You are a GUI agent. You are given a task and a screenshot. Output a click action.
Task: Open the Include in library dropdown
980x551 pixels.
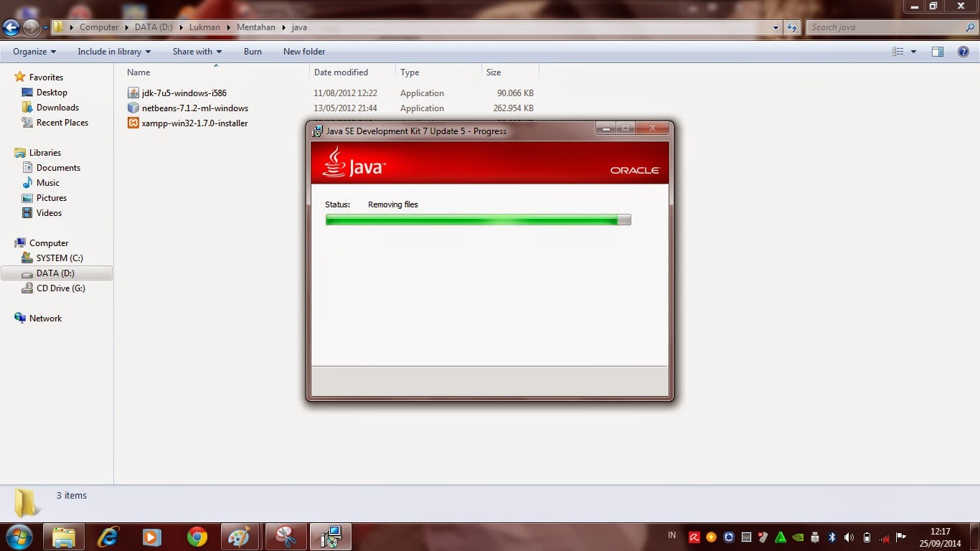[x=114, y=52]
